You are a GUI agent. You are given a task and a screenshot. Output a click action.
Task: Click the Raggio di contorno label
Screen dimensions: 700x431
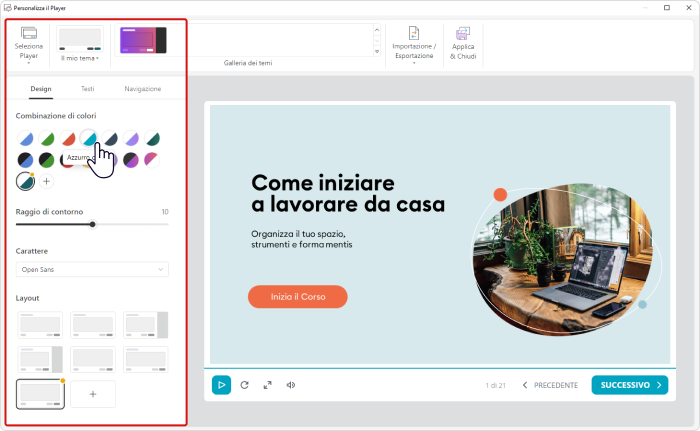[49, 212]
